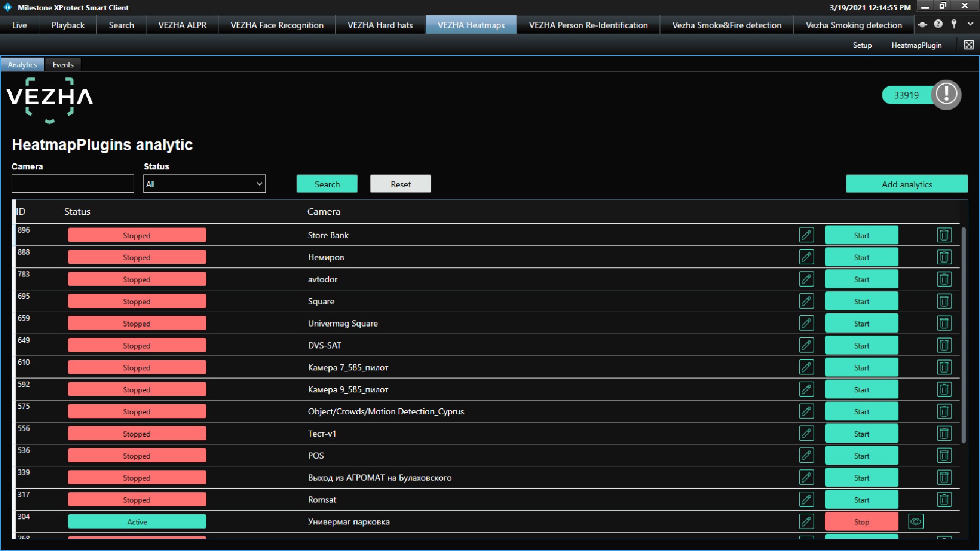Click the Active status badge of row 304
The height and width of the screenshot is (551, 980).
(x=137, y=521)
